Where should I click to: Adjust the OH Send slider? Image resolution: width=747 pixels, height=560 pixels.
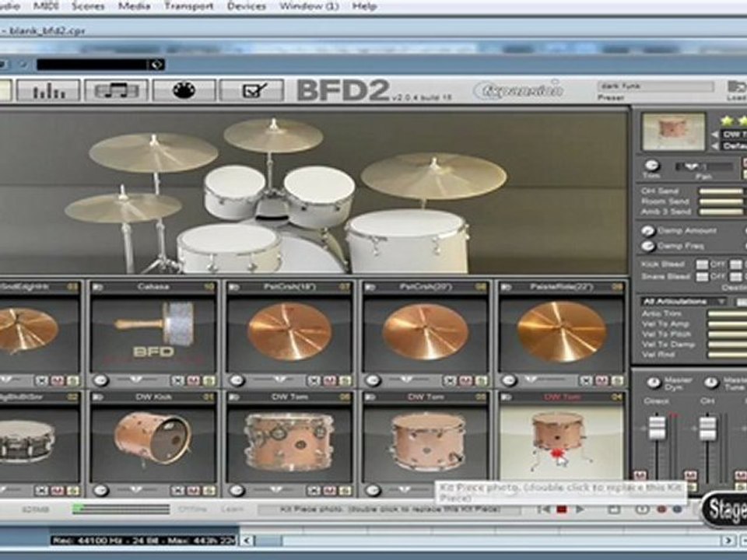point(722,191)
